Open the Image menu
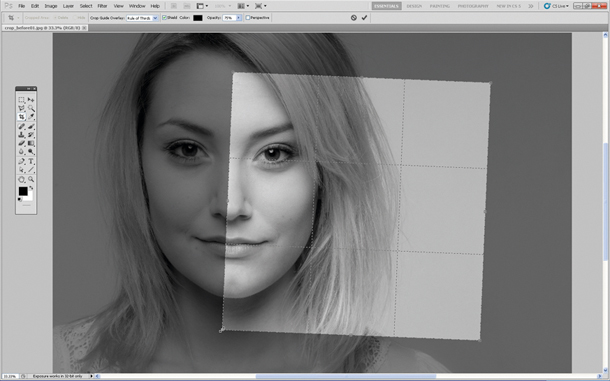Screen dimensions: 610x381 51,6
